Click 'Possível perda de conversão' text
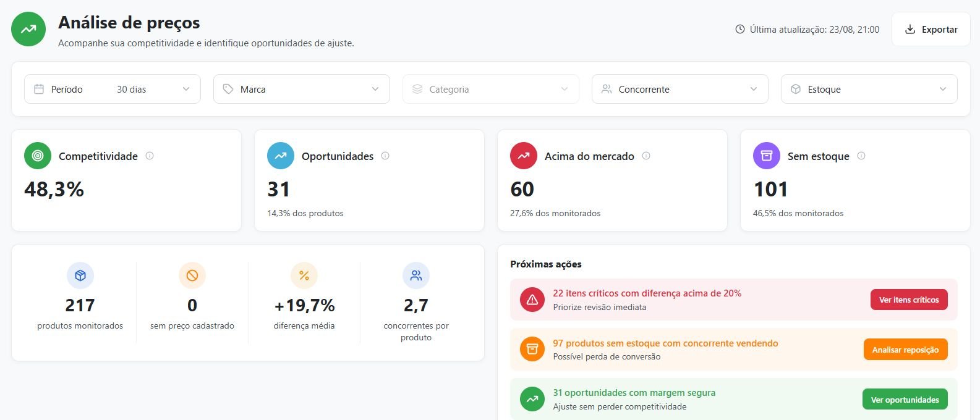 coord(607,356)
